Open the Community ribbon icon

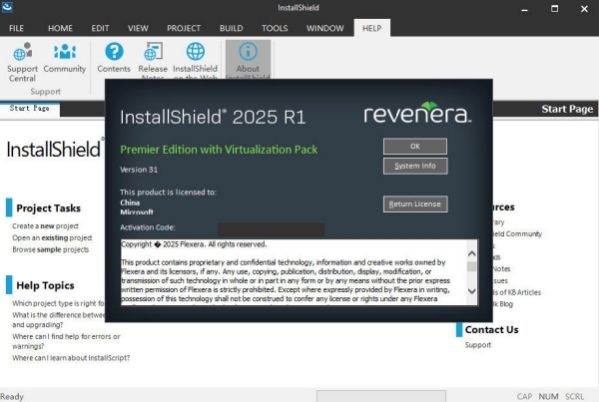(x=65, y=58)
